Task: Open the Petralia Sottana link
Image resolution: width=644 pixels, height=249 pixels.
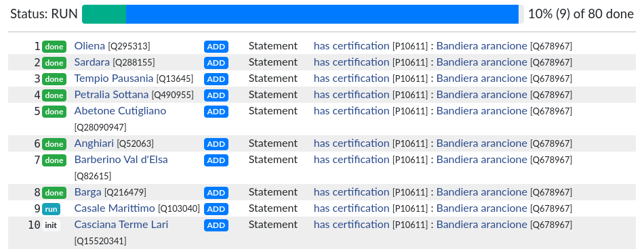Action: 111,95
